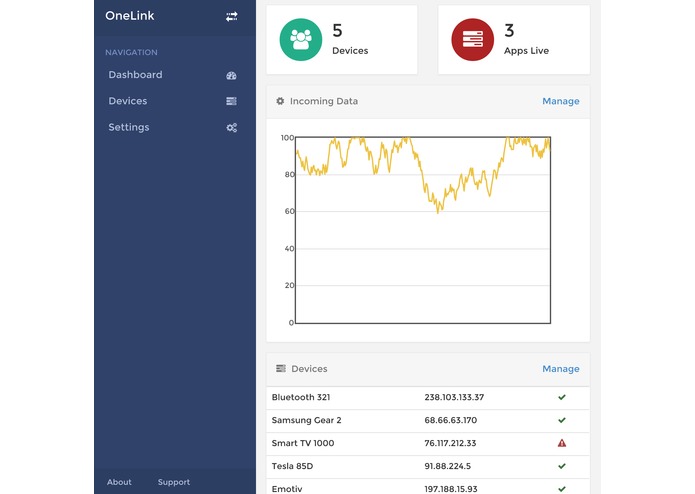Click Manage in the Incoming Data panel

tap(561, 101)
